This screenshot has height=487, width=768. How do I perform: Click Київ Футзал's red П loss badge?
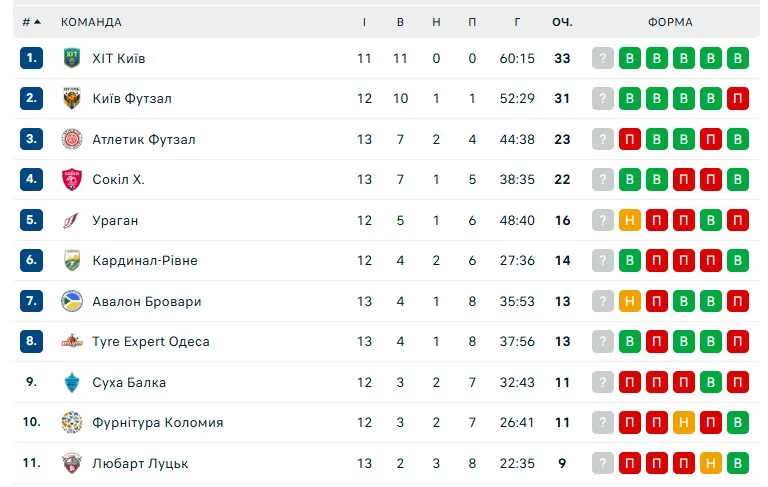pyautogui.click(x=737, y=99)
